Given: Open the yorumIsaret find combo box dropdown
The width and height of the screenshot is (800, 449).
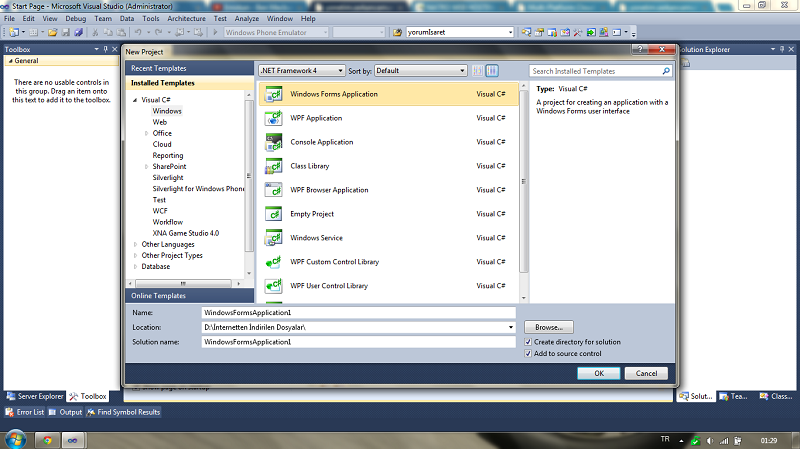Looking at the screenshot, I should point(510,32).
